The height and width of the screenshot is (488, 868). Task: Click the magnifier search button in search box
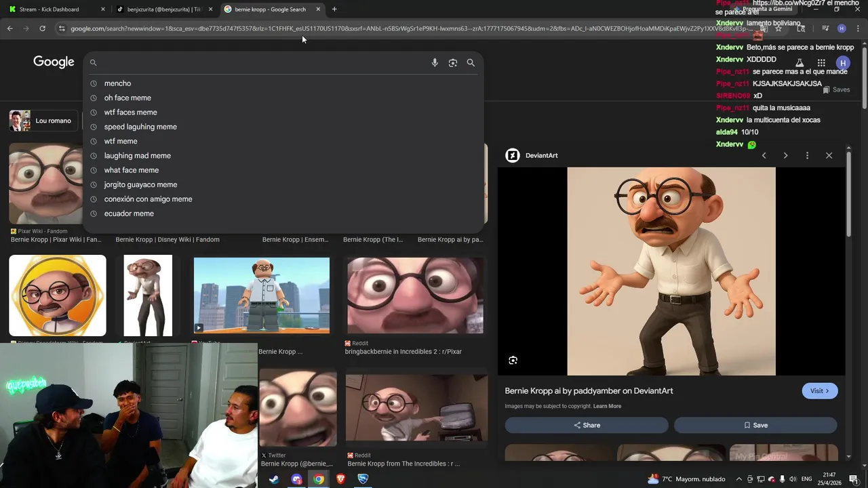click(x=471, y=62)
